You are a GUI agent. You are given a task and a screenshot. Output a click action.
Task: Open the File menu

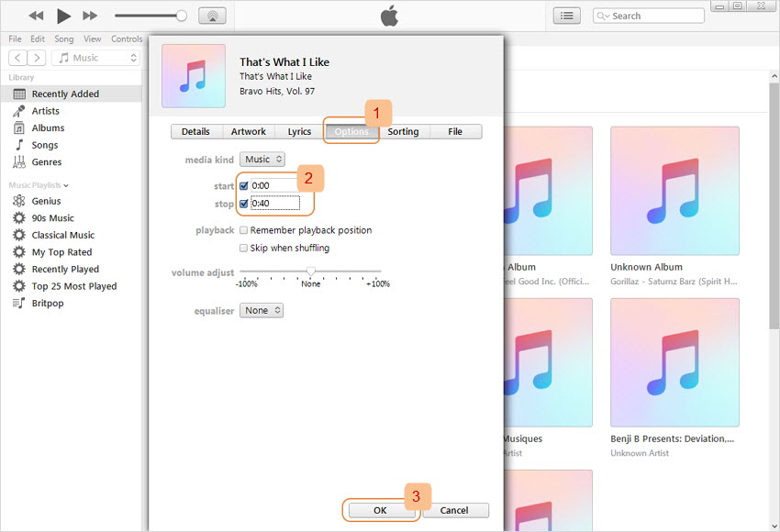15,39
